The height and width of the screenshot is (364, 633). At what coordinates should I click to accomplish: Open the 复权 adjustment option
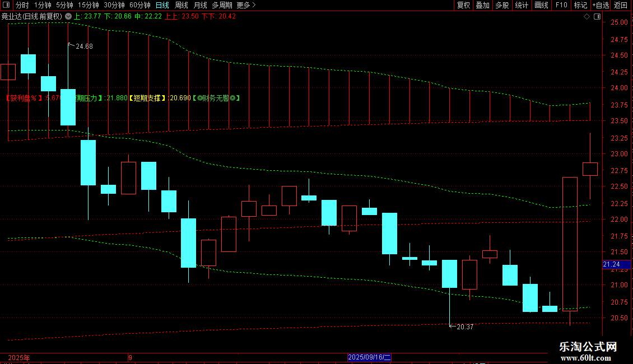pyautogui.click(x=463, y=5)
